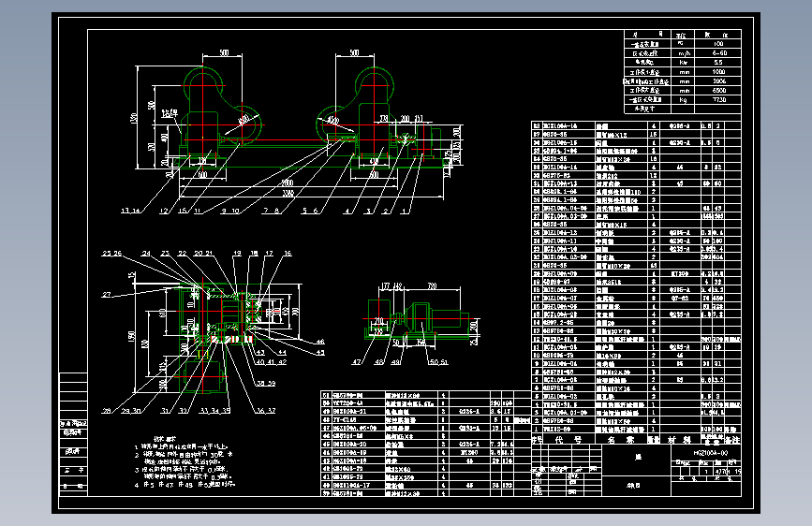Select the value 6-60 in specification table
This screenshot has width=812, height=526.
[719, 53]
